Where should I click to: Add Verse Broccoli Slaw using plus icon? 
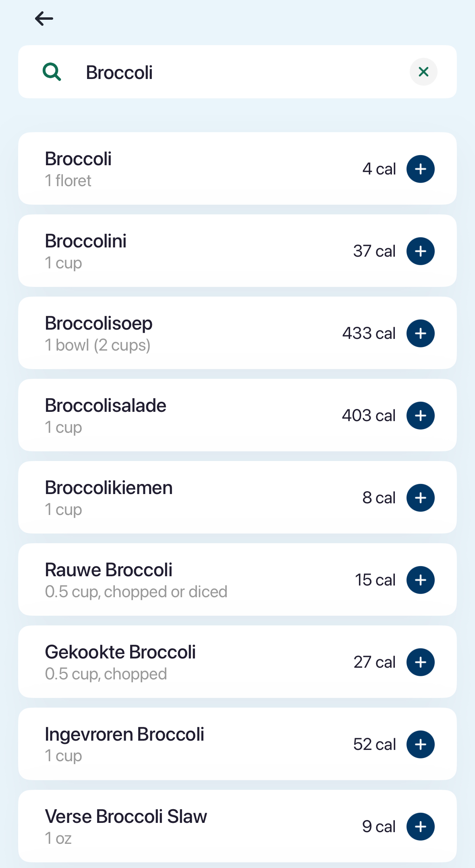tap(420, 826)
